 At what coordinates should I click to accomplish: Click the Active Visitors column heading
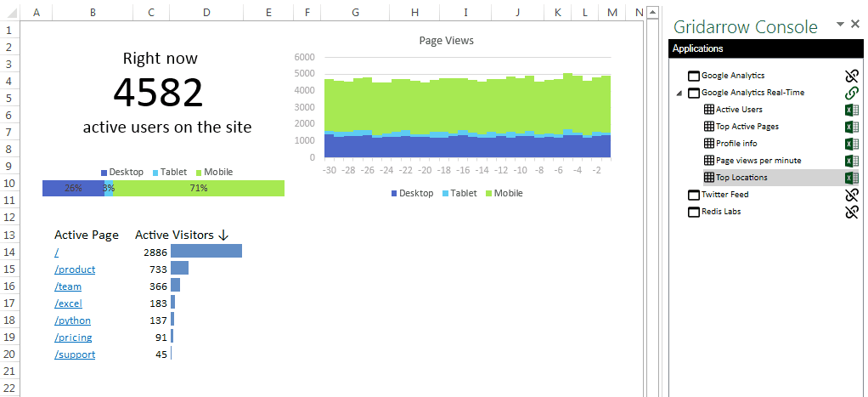coord(182,235)
